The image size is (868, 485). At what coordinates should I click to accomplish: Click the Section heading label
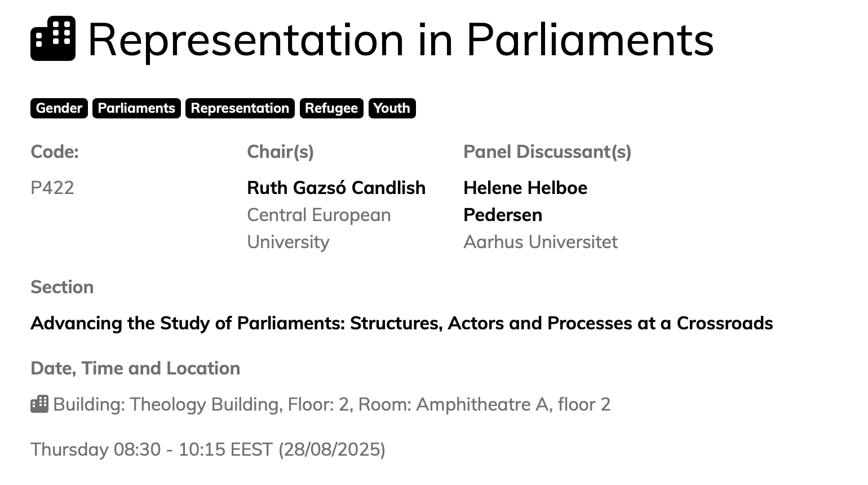pos(62,287)
